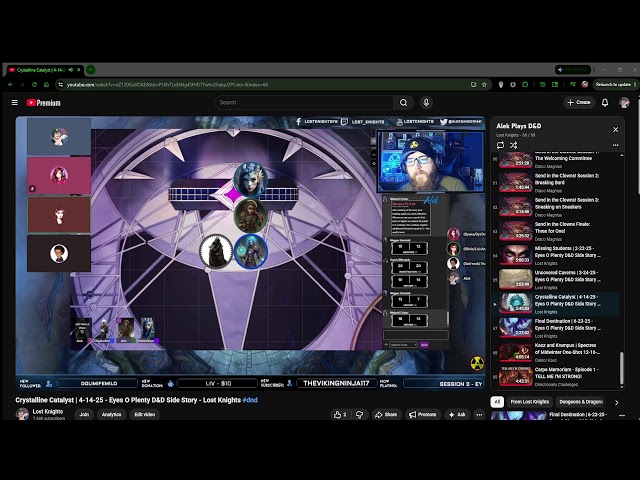Play Kaaz and Krampus playlist video

556,352
